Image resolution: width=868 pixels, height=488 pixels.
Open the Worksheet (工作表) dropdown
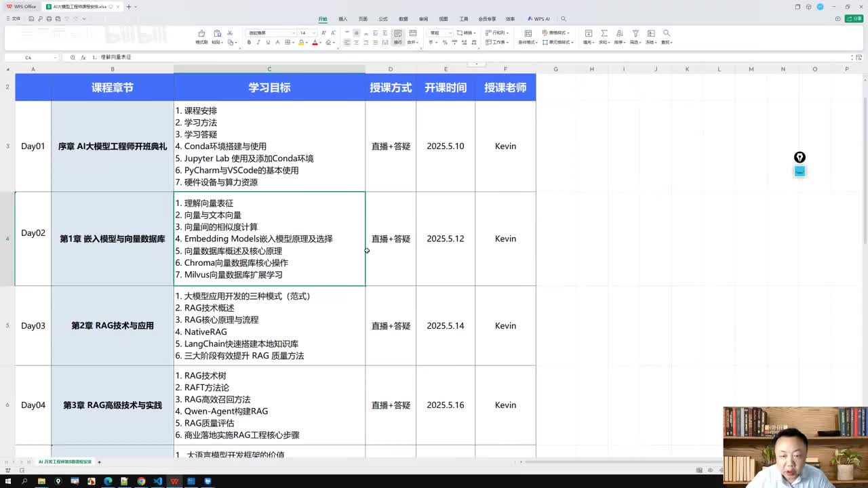(x=498, y=42)
